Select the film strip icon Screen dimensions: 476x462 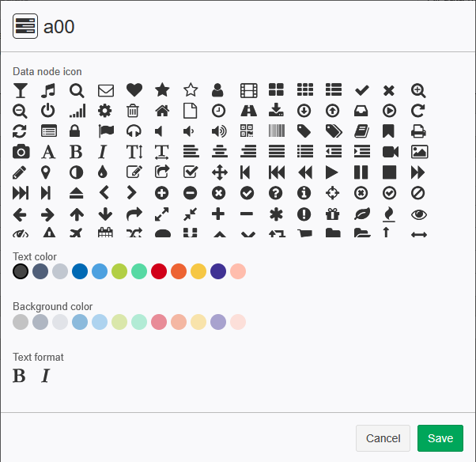click(x=248, y=90)
